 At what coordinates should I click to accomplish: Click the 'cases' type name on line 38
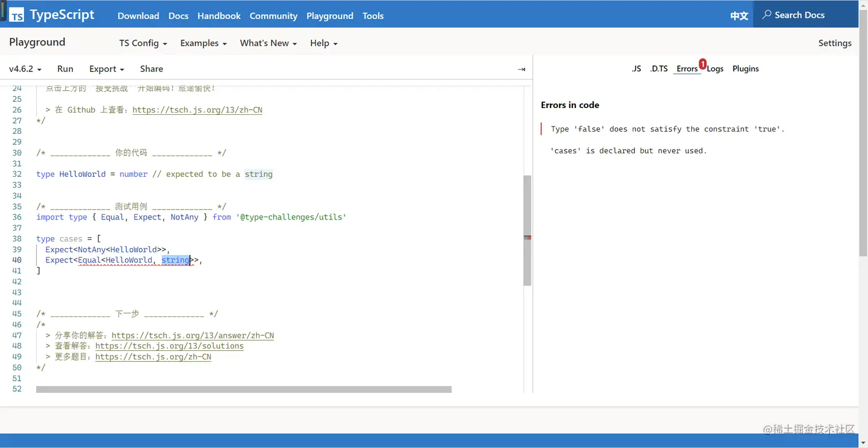71,238
